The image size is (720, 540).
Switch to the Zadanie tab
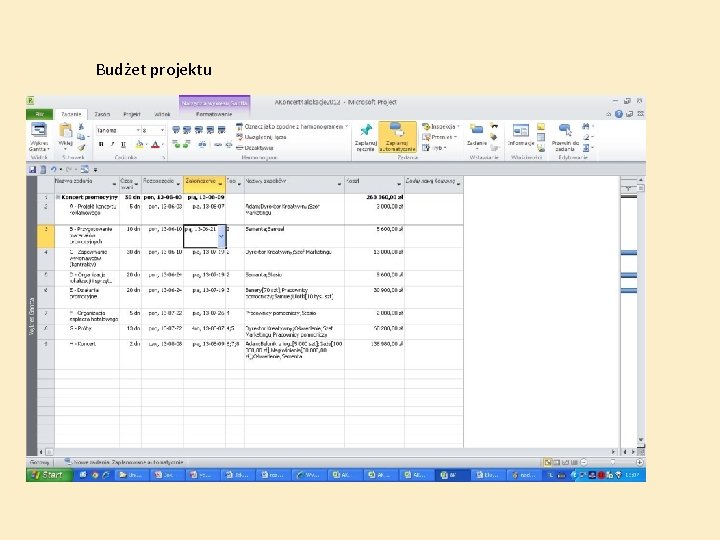pyautogui.click(x=71, y=114)
